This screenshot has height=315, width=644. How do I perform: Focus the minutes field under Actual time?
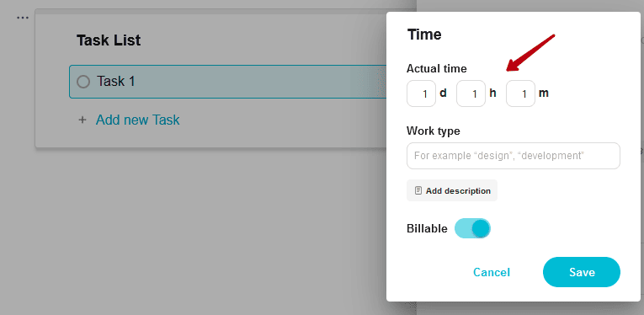520,93
